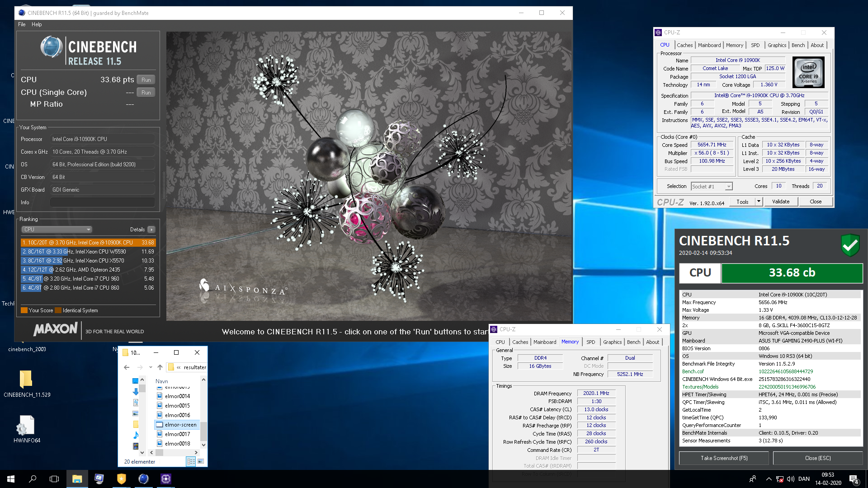
Task: Click the Info input field in Cinebench
Action: (102, 202)
